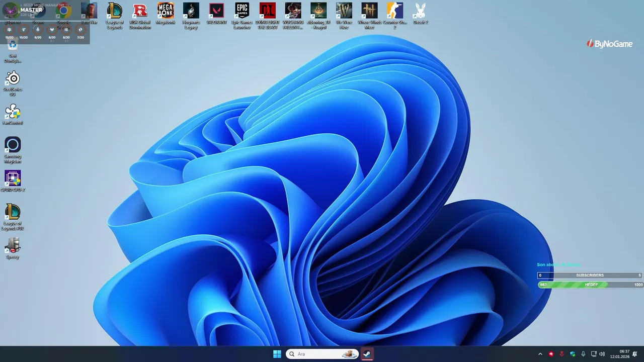The width and height of the screenshot is (644, 362).
Task: Launch VALORANT from the desktop
Action: [x=216, y=14]
